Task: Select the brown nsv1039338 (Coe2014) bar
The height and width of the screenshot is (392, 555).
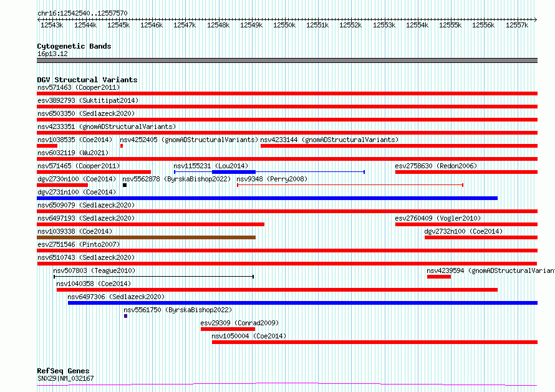Action: point(146,237)
